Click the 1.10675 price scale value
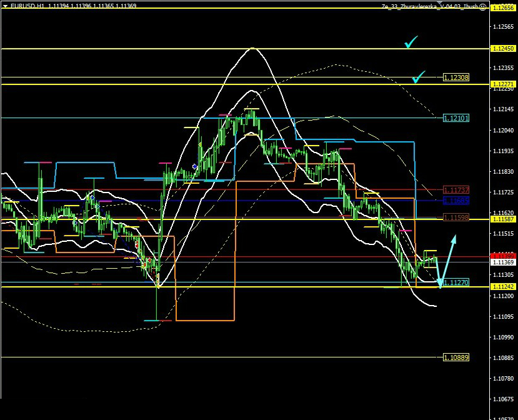This screenshot has height=420, width=518. tap(504, 399)
